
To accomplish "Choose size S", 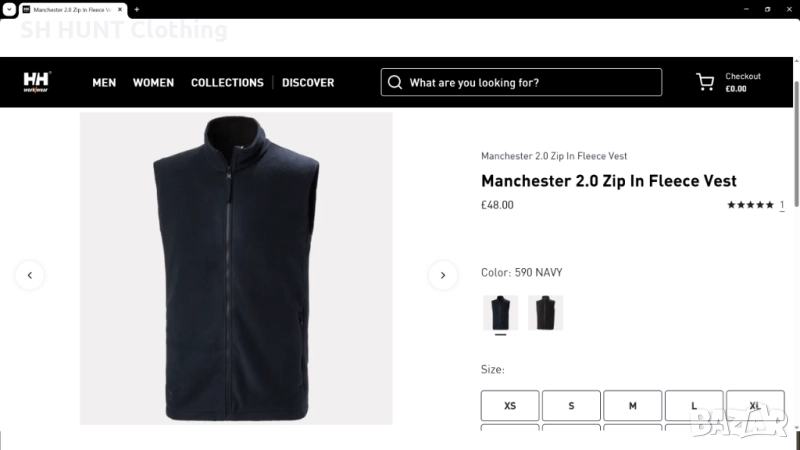I will click(x=571, y=405).
